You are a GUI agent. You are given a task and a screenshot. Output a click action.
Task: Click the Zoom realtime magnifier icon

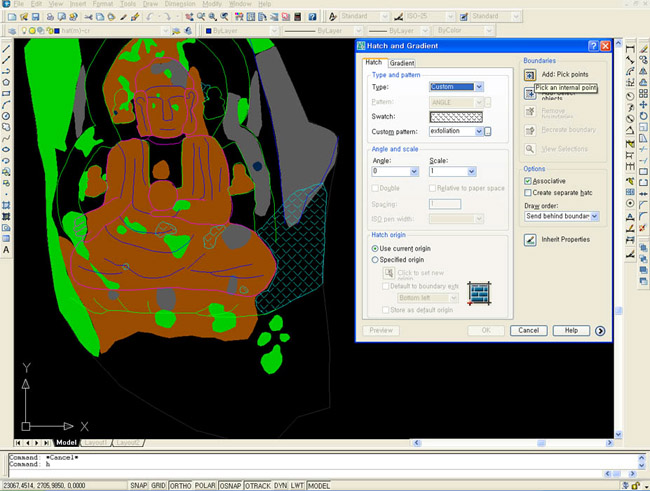(x=201, y=17)
